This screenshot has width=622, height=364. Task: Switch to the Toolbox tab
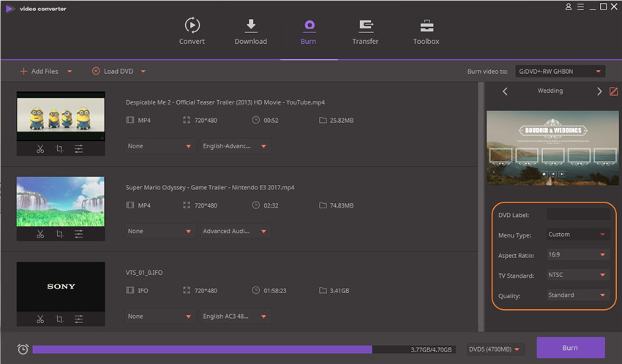coord(426,31)
